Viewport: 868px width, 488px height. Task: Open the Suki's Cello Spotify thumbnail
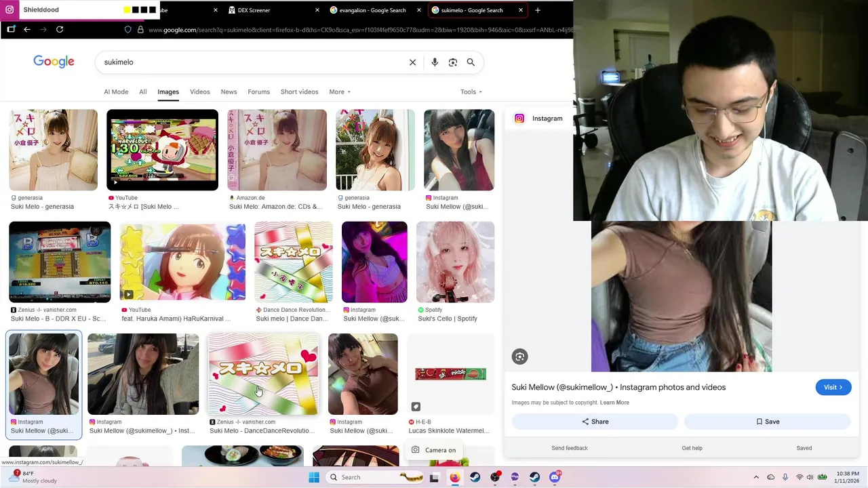click(456, 262)
